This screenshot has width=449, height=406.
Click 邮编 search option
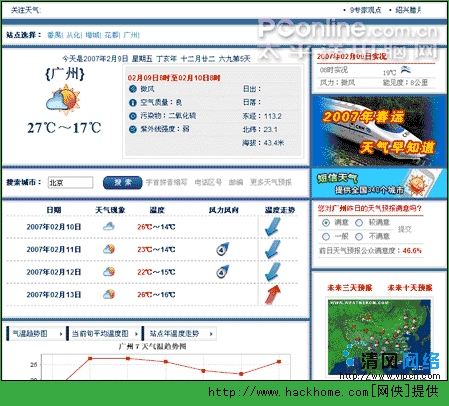point(236,182)
